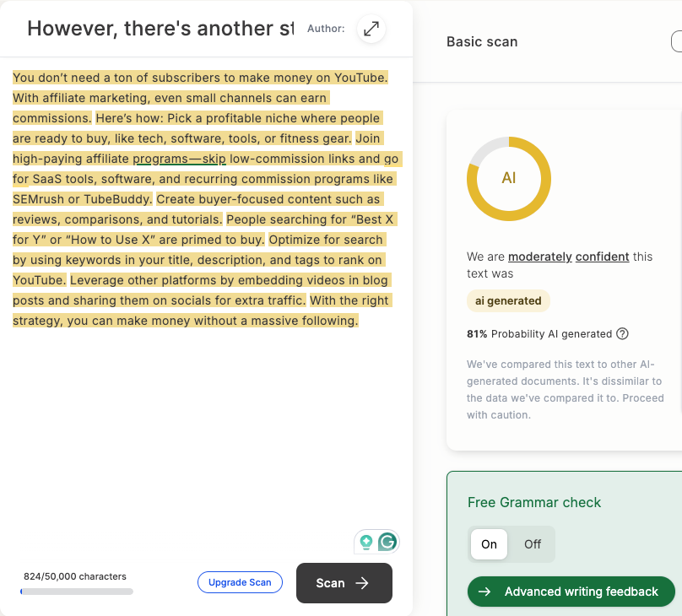Click the 'ai generated' label badge
The width and height of the screenshot is (682, 616).
pyautogui.click(x=508, y=300)
